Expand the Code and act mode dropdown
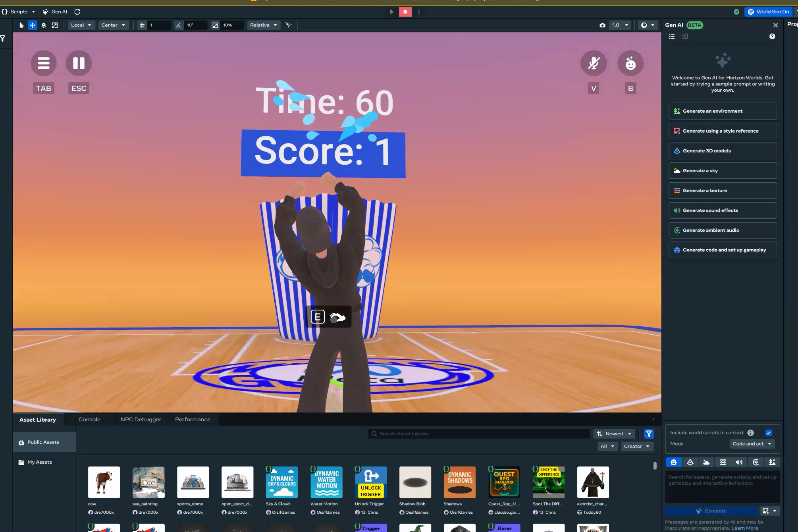The image size is (798, 532). coord(752,444)
